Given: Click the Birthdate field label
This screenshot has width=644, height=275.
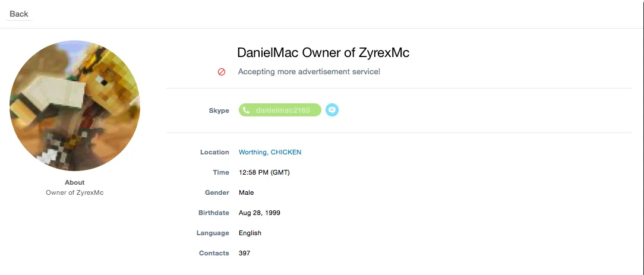Looking at the screenshot, I should (214, 213).
